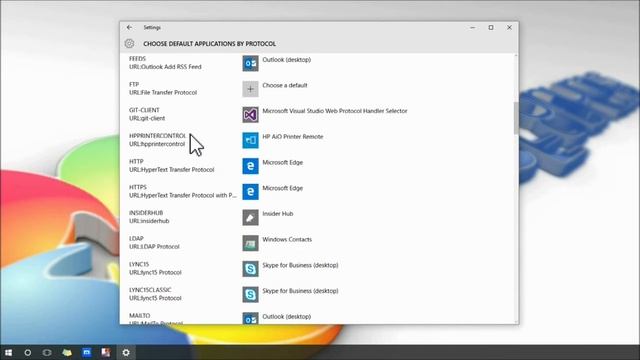Screen dimensions: 640x360
Task: Change Microsoft Edge default for HTTP
Action: click(282, 162)
